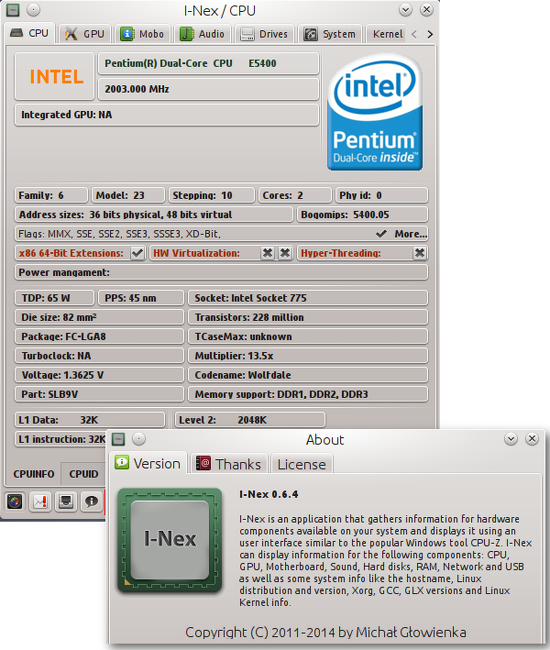The height and width of the screenshot is (650, 550).
Task: Minimize the About window
Action: click(x=511, y=439)
